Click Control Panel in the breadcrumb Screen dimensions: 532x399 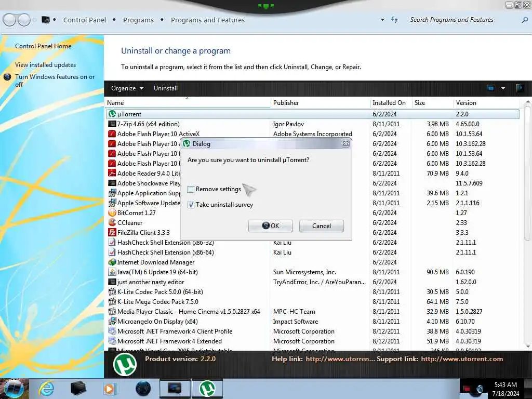point(85,20)
